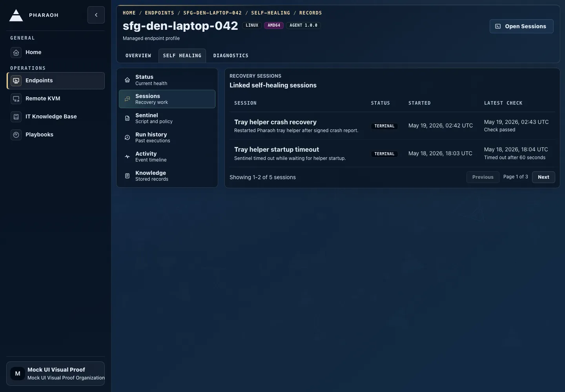Click Home in the breadcrumb
Image resolution: width=565 pixels, height=392 pixels.
tap(129, 13)
